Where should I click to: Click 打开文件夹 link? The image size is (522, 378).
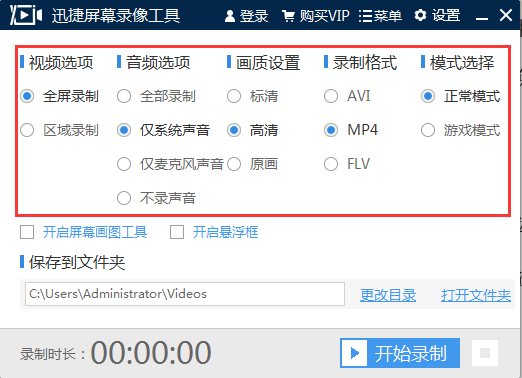476,295
